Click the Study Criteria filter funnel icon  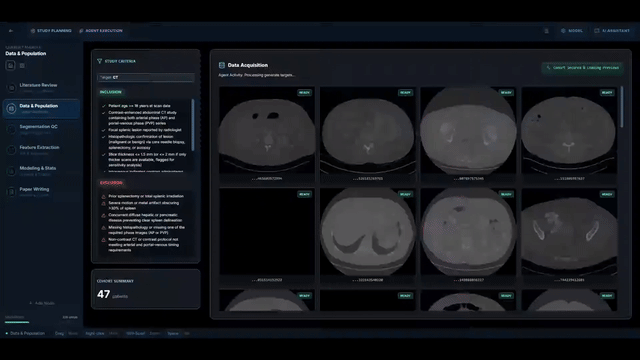100,61
